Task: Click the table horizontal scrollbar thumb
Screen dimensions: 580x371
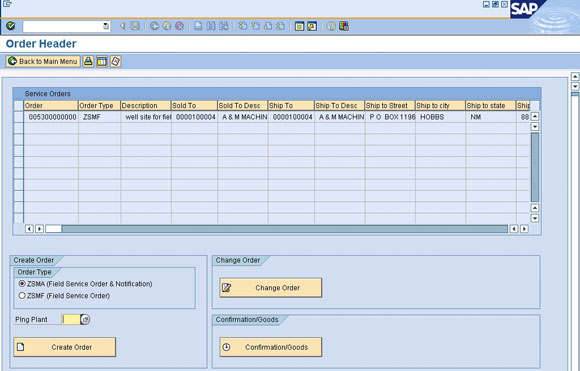Action: coord(54,229)
